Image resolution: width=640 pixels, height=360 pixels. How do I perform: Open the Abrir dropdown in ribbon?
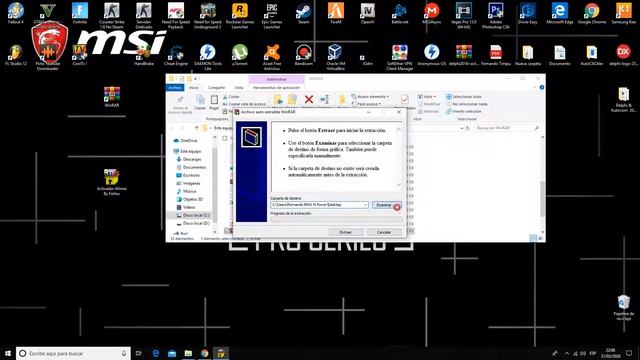(x=427, y=97)
